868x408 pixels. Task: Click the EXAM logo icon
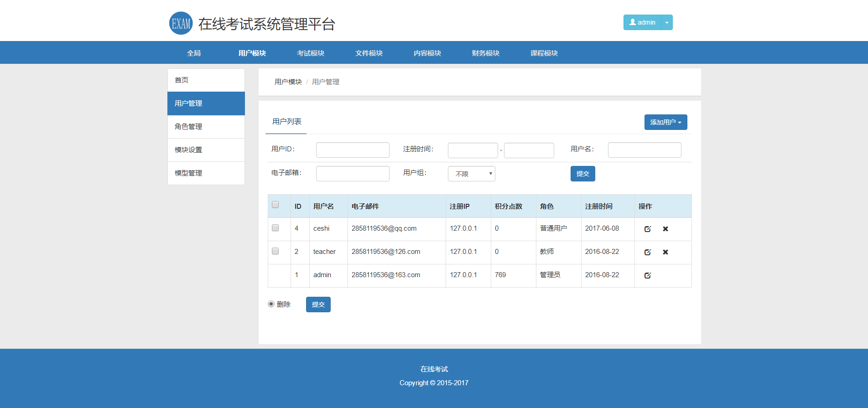181,23
